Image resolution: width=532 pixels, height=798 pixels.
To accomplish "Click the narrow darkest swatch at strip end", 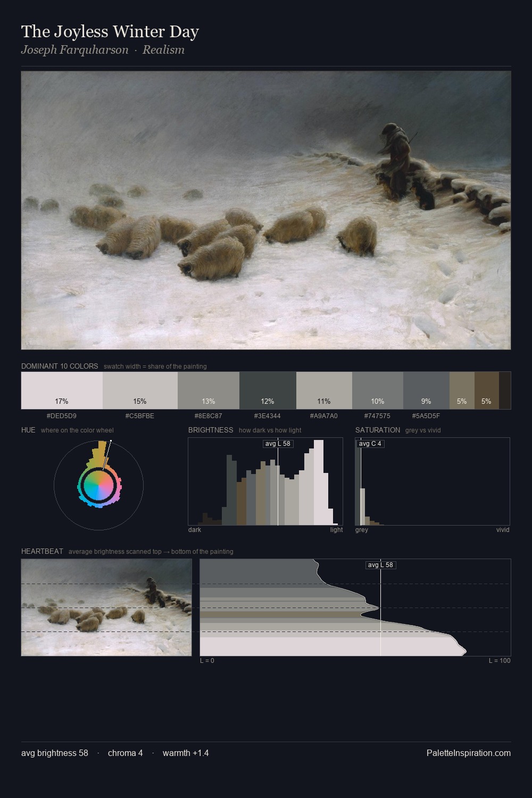I will point(505,390).
